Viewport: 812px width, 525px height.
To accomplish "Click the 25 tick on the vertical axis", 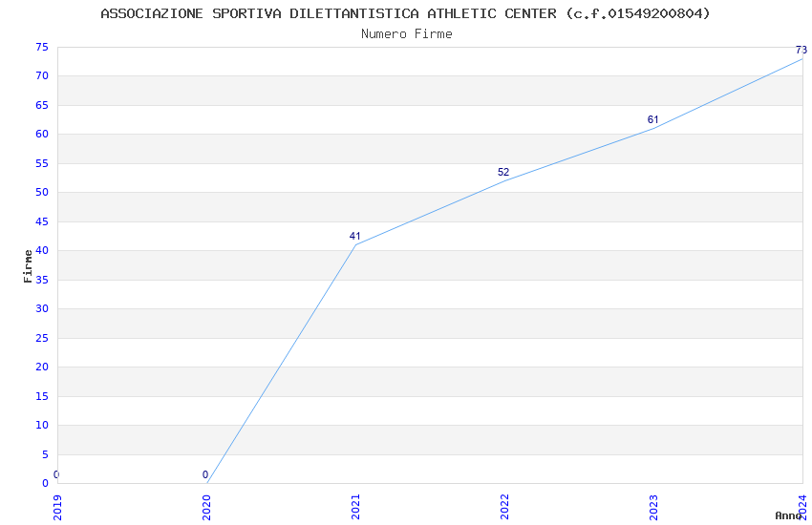I will [x=41, y=338].
